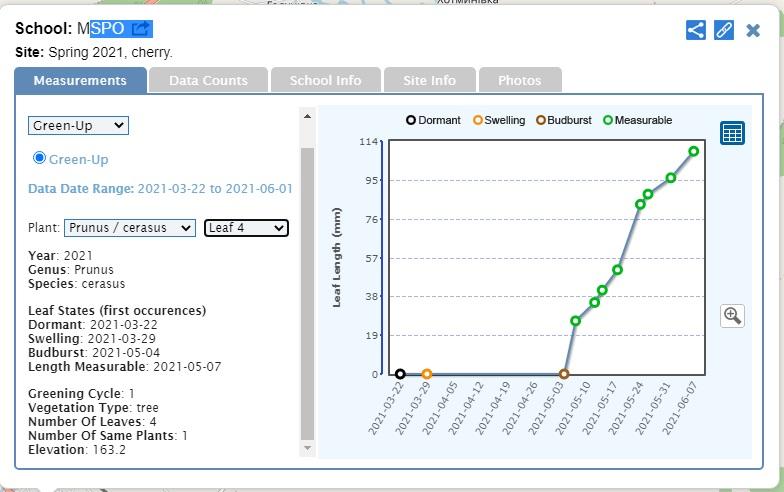Open the data table view icon
The height and width of the screenshot is (492, 784).
732,133
